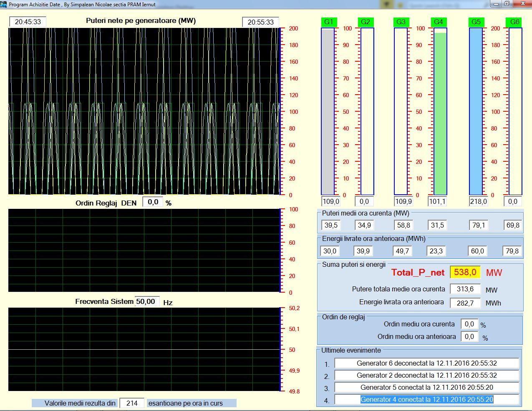Click the Energie livrata ora anterioara total field
This screenshot has height=411, width=532.
[465, 303]
